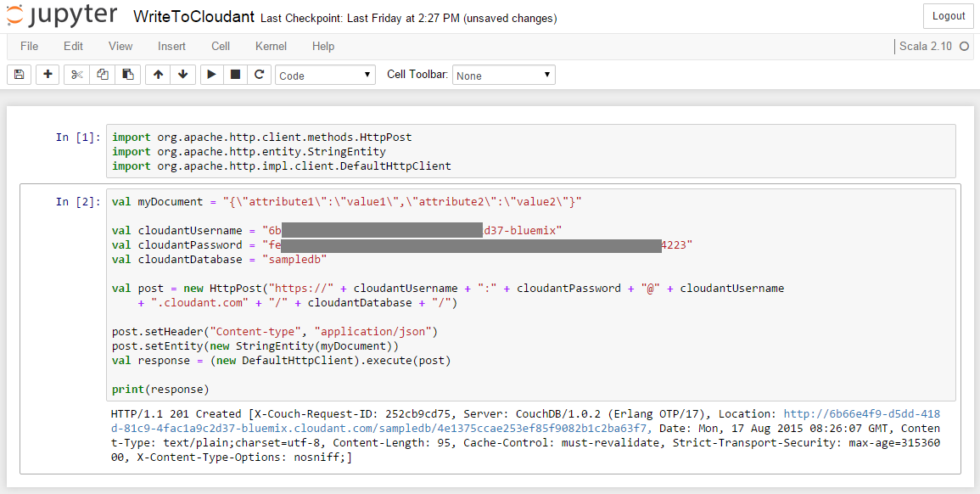This screenshot has width=980, height=494.
Task: Open the View menu
Action: tap(120, 47)
